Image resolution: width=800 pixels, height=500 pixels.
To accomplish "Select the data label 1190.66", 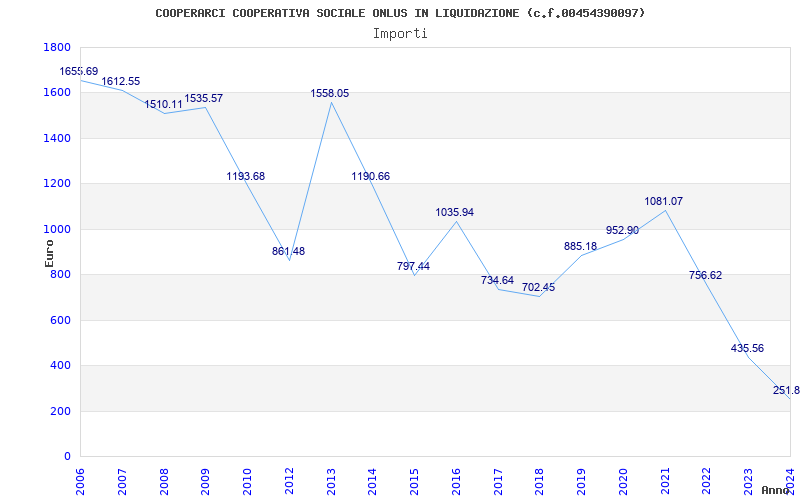I will [x=370, y=177].
